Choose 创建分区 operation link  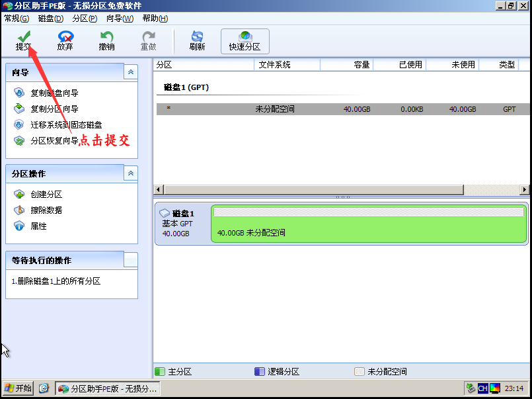tap(46, 195)
